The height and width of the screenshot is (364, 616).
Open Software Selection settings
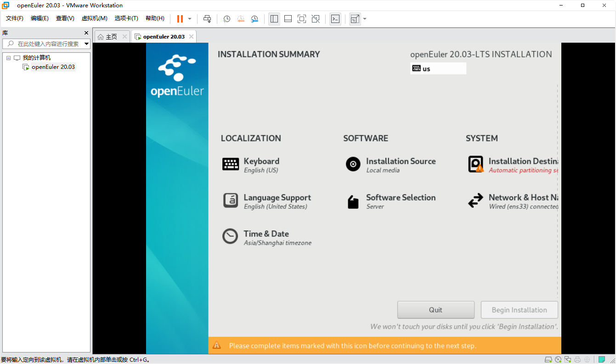pos(400,202)
